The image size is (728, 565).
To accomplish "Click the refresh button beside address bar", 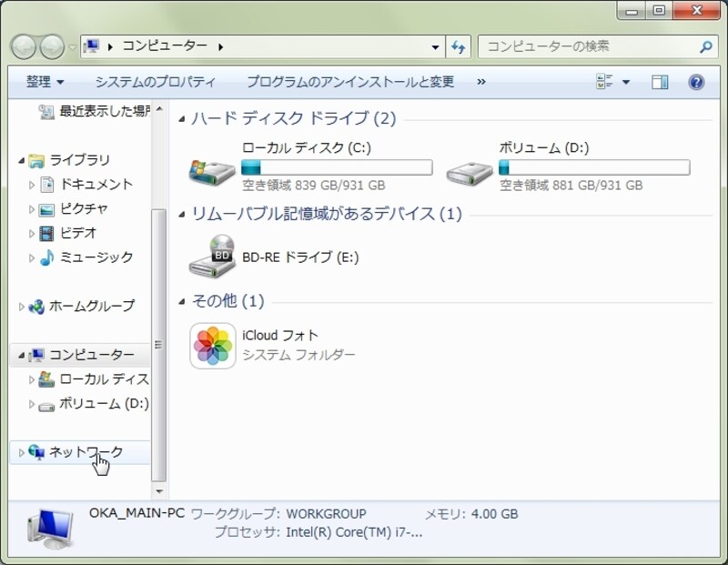I will pyautogui.click(x=459, y=46).
